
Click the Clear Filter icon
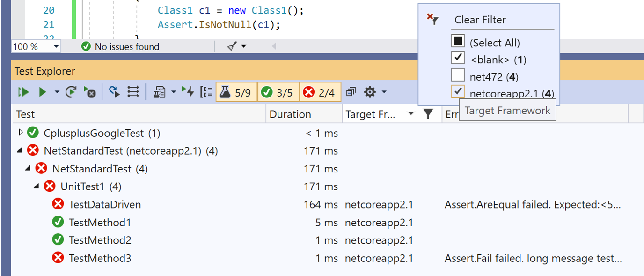[432, 19]
